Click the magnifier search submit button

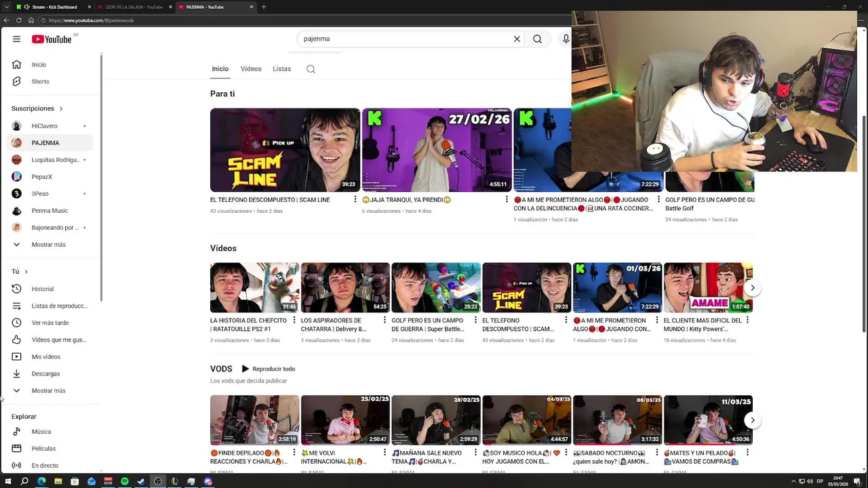pyautogui.click(x=537, y=39)
